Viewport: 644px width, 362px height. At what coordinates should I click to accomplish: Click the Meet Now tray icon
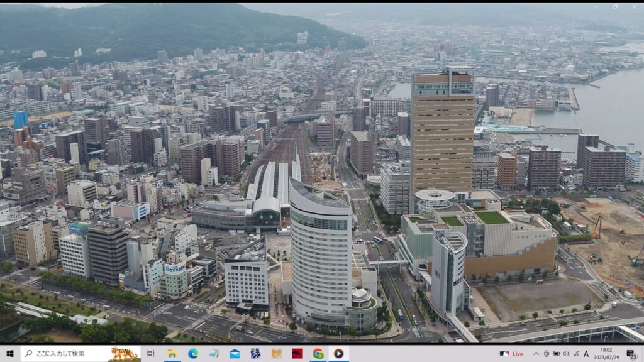click(546, 353)
